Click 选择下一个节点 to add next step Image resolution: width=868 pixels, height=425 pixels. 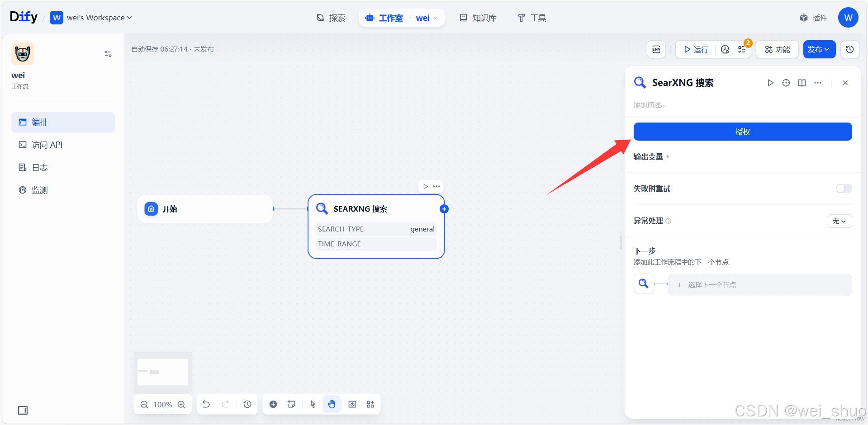[x=760, y=284]
